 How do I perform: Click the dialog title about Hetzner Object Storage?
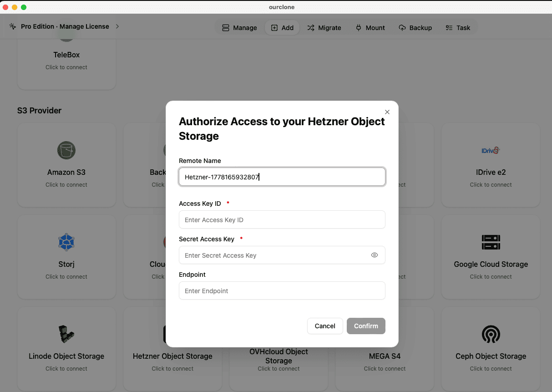pos(282,128)
